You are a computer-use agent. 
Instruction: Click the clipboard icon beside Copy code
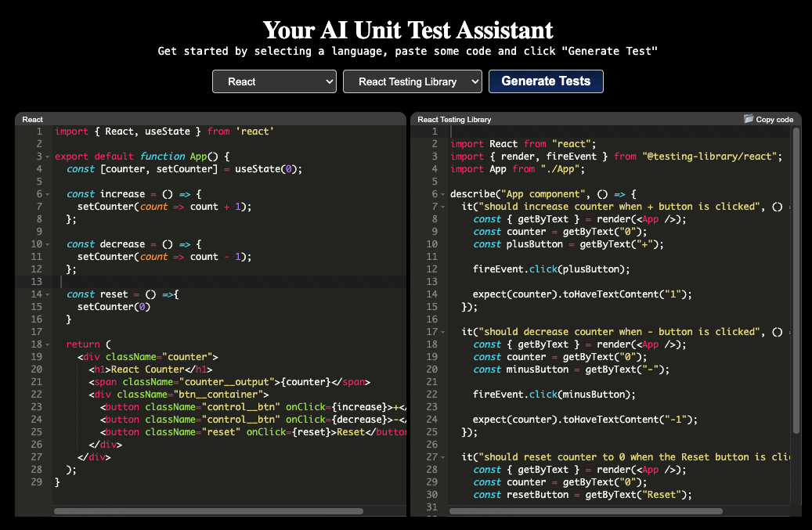[x=749, y=119]
